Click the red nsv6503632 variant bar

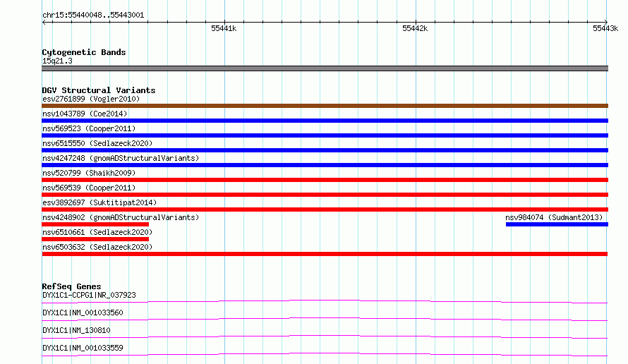point(325,254)
